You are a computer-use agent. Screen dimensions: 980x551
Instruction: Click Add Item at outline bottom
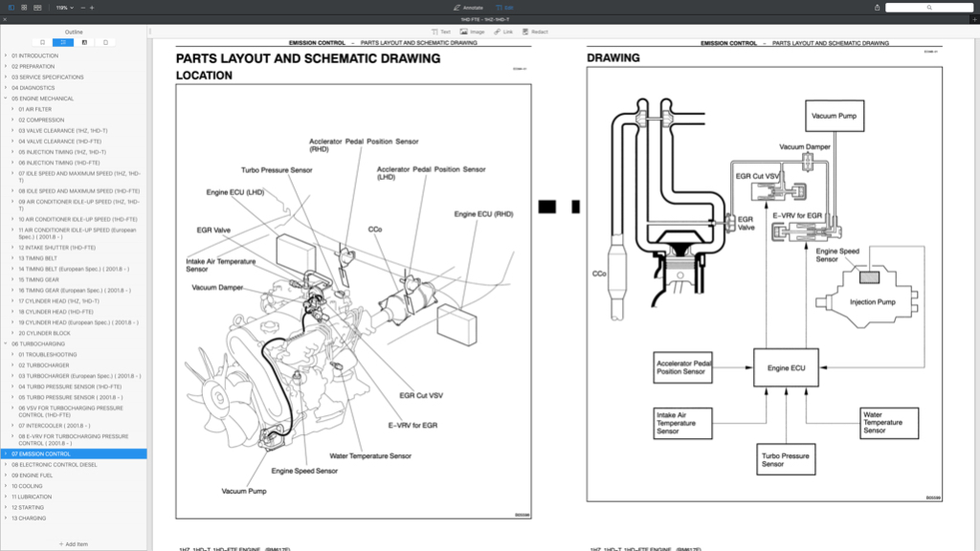[73, 544]
